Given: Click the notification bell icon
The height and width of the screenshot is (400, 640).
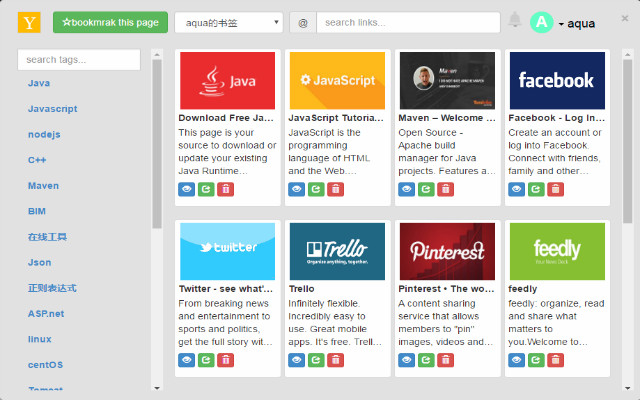Looking at the screenshot, I should coord(515,20).
